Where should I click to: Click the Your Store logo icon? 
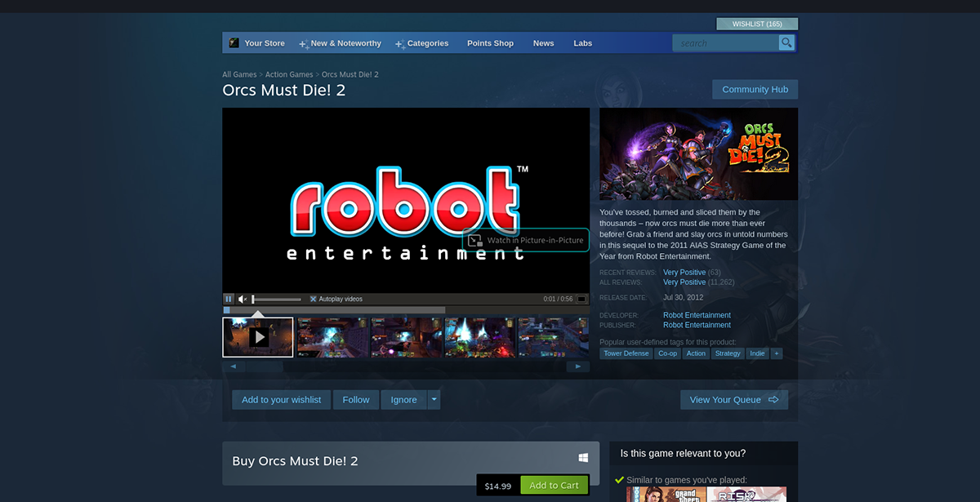[x=234, y=43]
